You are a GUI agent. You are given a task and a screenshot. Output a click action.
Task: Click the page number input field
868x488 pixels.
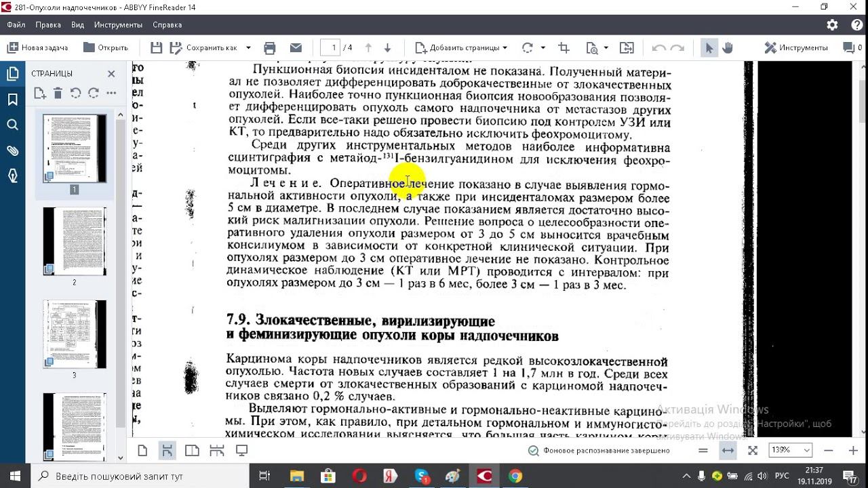330,47
